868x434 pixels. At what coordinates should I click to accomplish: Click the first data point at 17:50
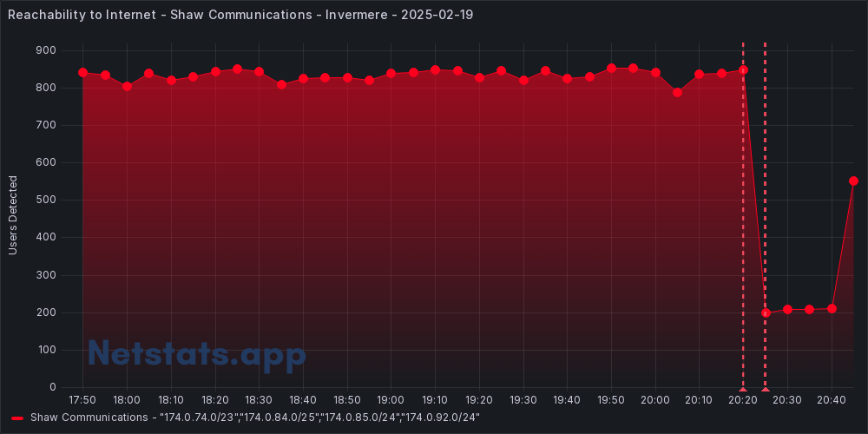point(83,73)
